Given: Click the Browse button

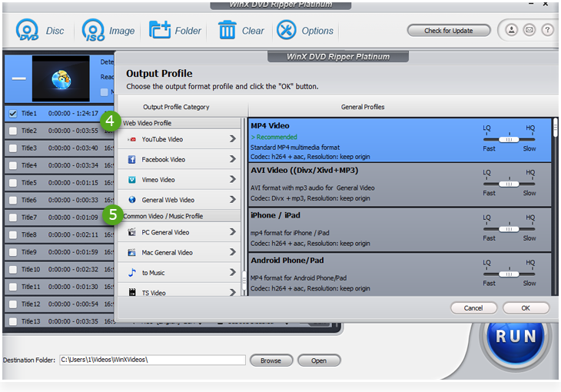Looking at the screenshot, I should tap(271, 360).
